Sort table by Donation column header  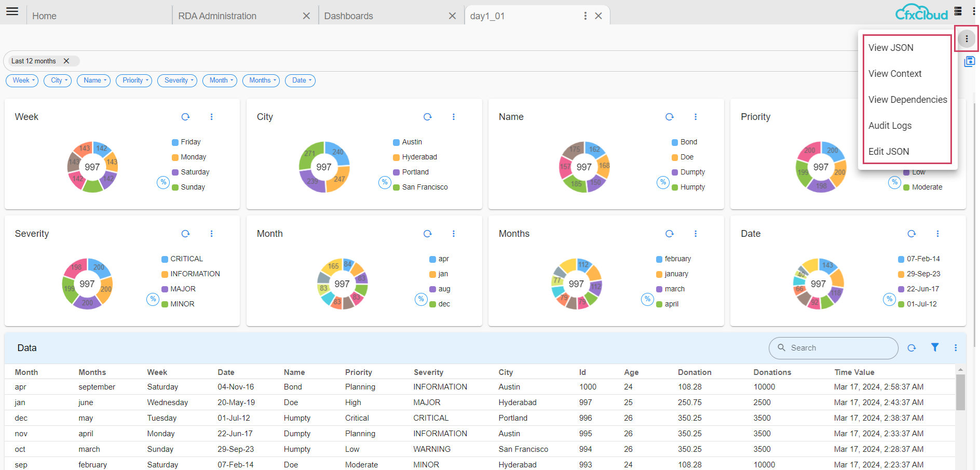click(694, 372)
